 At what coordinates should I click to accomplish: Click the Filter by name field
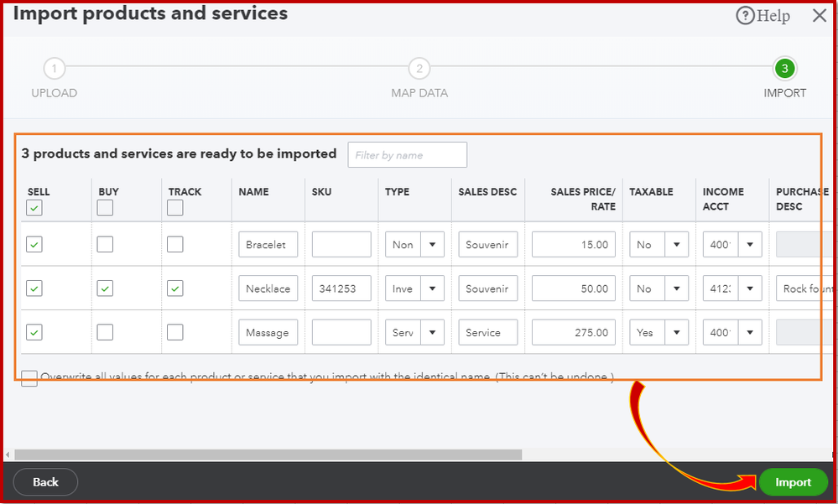(407, 155)
